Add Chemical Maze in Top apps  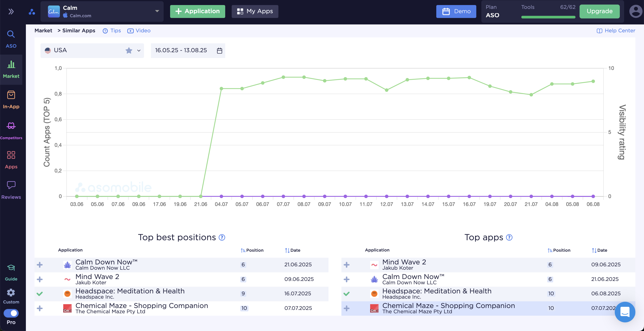346,308
